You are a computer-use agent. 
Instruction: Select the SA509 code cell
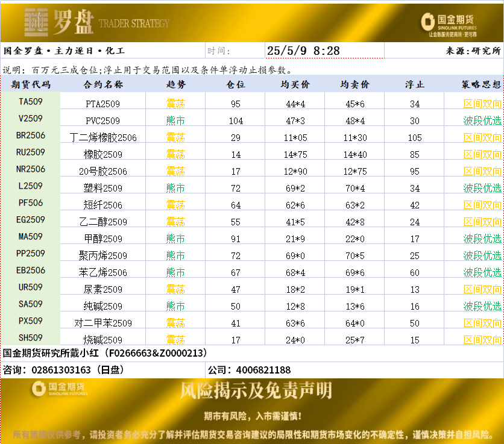point(31,304)
